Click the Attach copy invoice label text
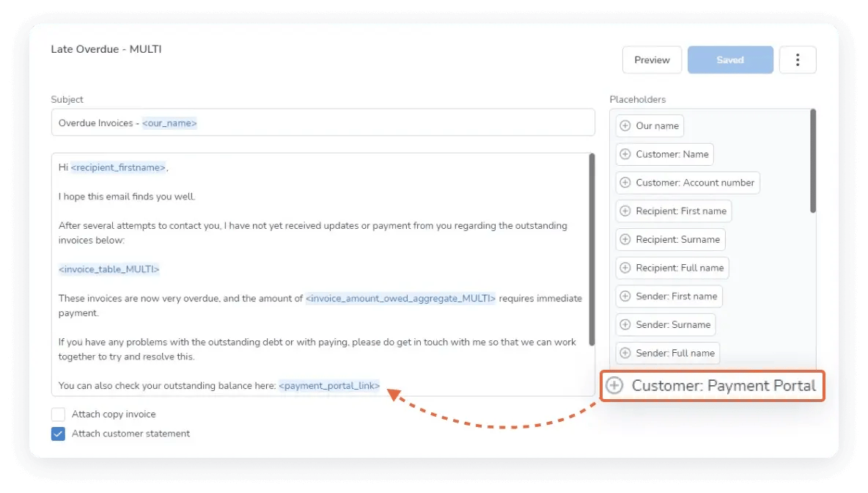The image size is (868, 493). point(114,415)
